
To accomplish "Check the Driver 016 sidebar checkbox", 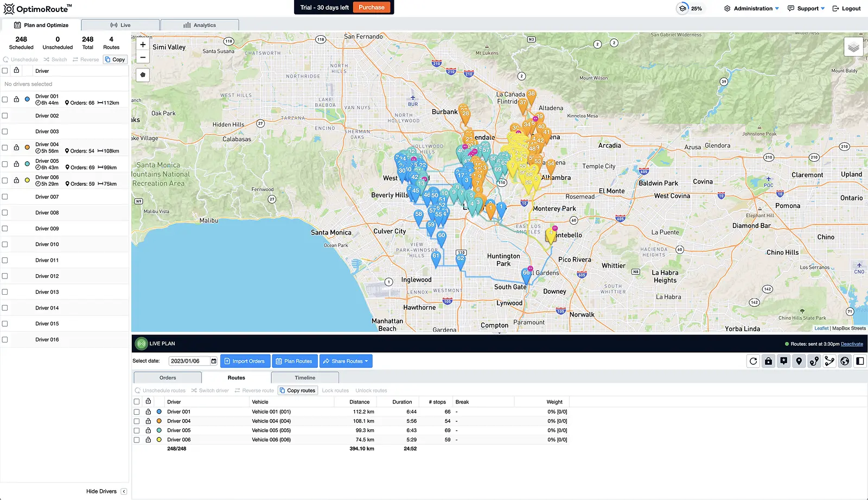I will pos(5,339).
